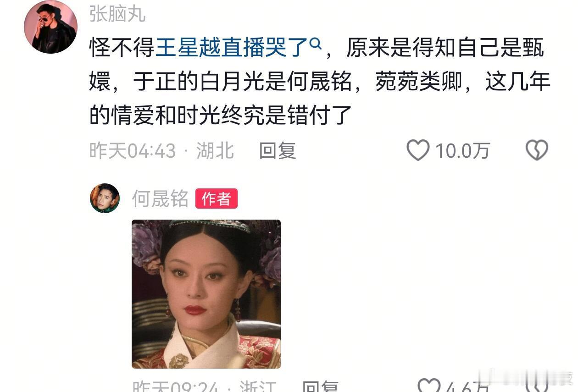Click 回复 under 张脑丸's comment
578x392 pixels.
278,150
